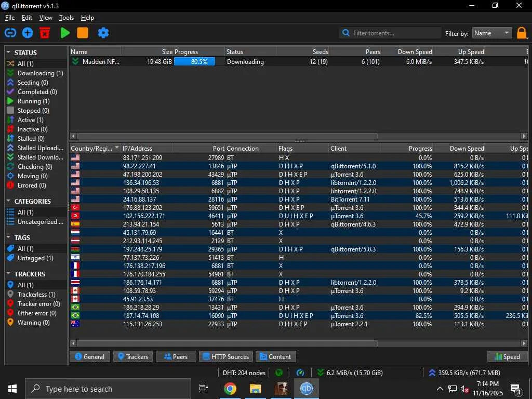Screen dimensions: 532x399
Task: Switch to the Trackers tab
Action: tap(133, 356)
